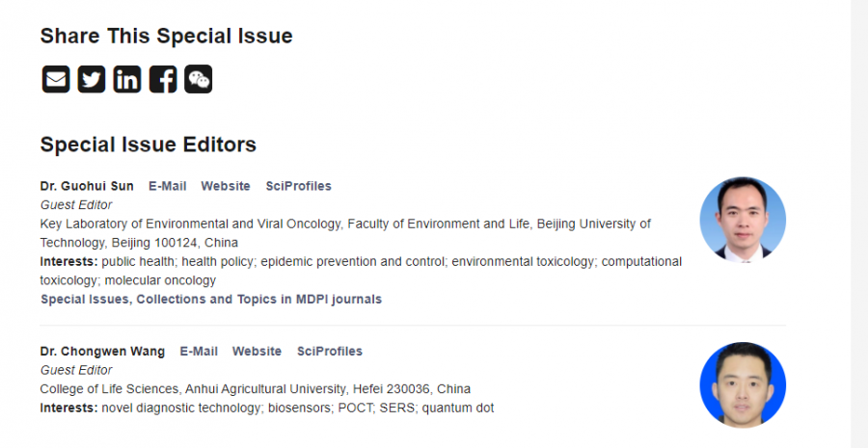Click the Share This Special Issue heading

[166, 37]
